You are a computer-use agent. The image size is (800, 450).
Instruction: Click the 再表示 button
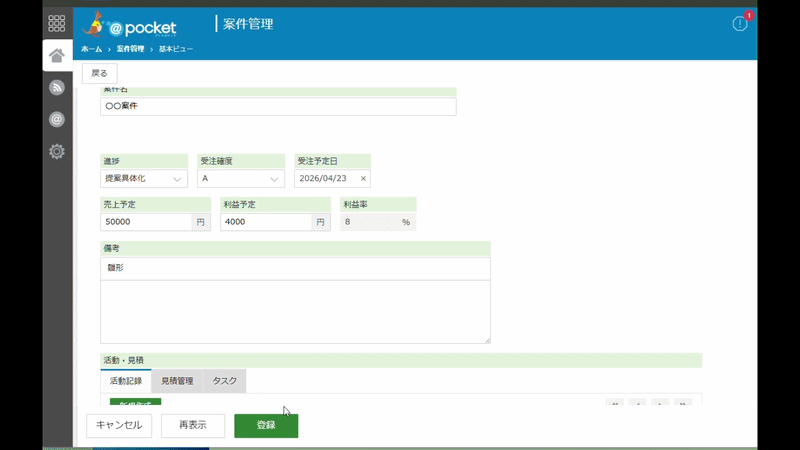point(193,426)
